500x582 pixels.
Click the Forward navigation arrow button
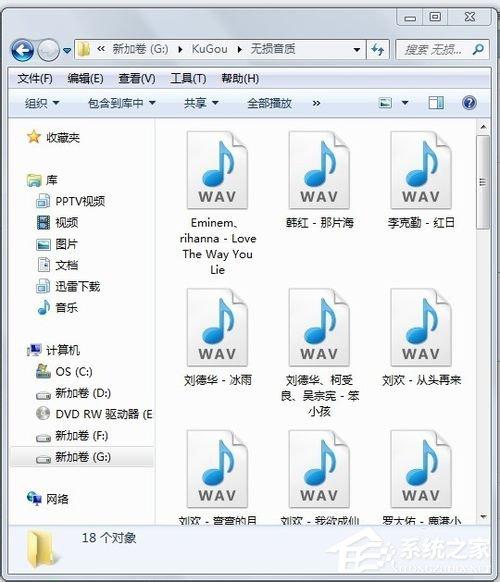[x=48, y=50]
